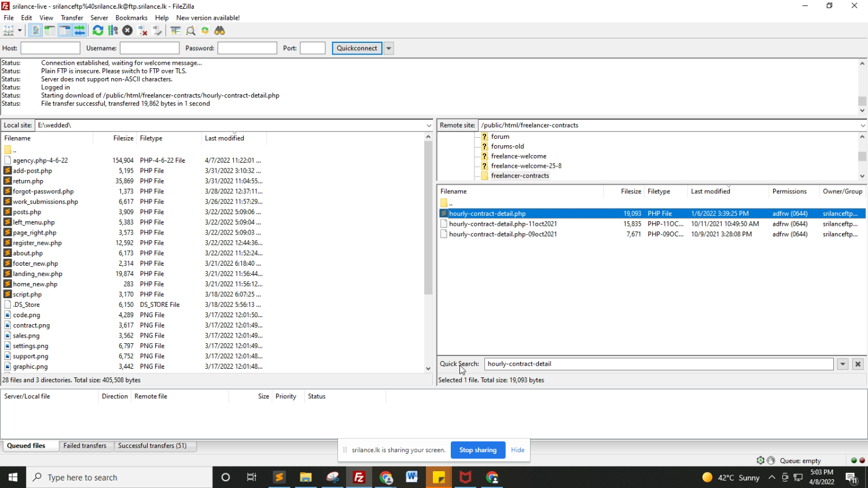
Task: Toggle directory comparison
Action: (x=190, y=31)
